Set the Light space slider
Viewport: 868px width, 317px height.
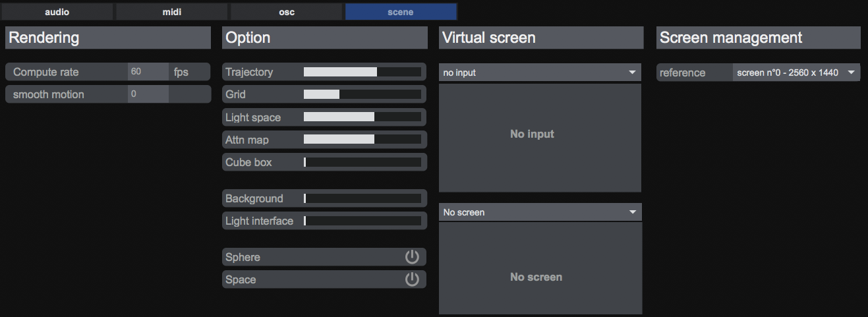pyautogui.click(x=362, y=117)
